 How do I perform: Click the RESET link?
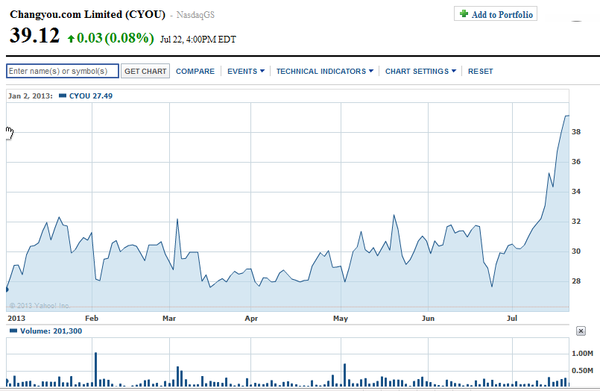480,71
